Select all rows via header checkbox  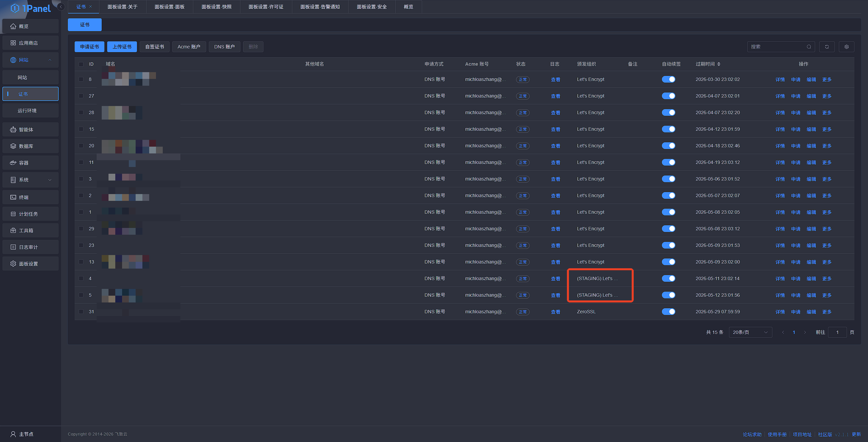tap(81, 64)
